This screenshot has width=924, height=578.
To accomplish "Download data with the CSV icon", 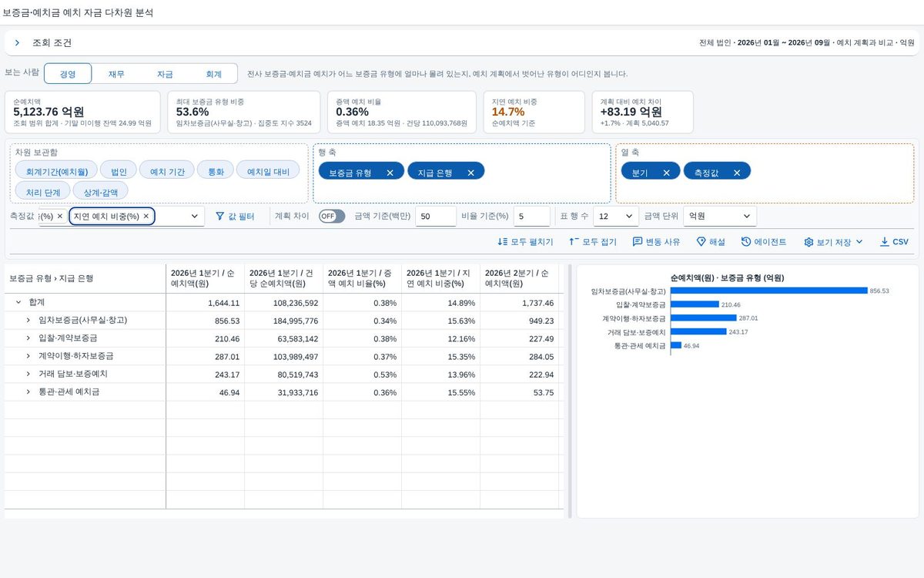I will point(884,242).
